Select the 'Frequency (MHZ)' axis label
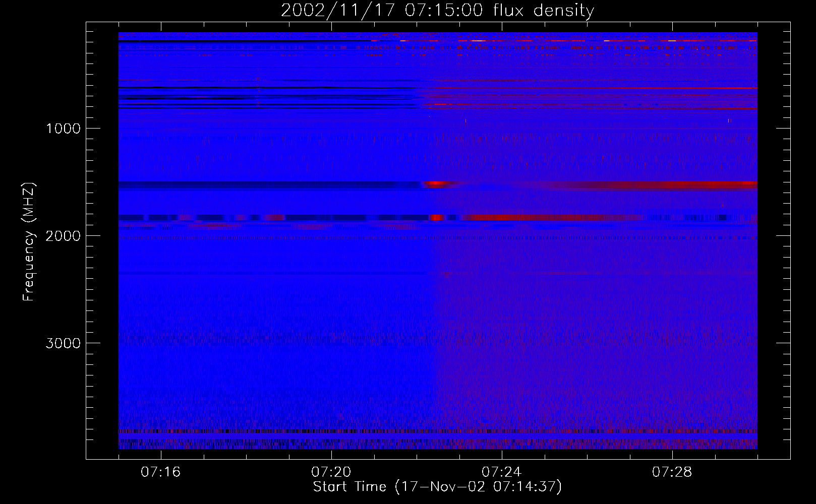This screenshot has width=816, height=504. tap(28, 241)
